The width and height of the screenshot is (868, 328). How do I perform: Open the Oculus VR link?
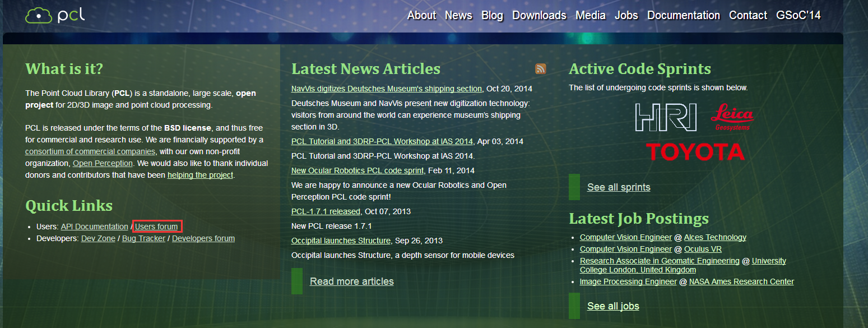tap(704, 249)
